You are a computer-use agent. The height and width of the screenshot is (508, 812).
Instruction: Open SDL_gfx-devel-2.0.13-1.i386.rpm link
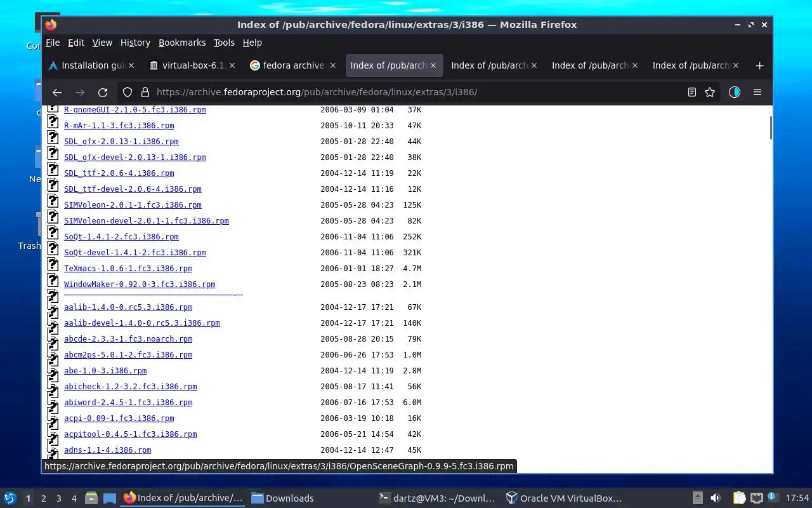point(134,157)
